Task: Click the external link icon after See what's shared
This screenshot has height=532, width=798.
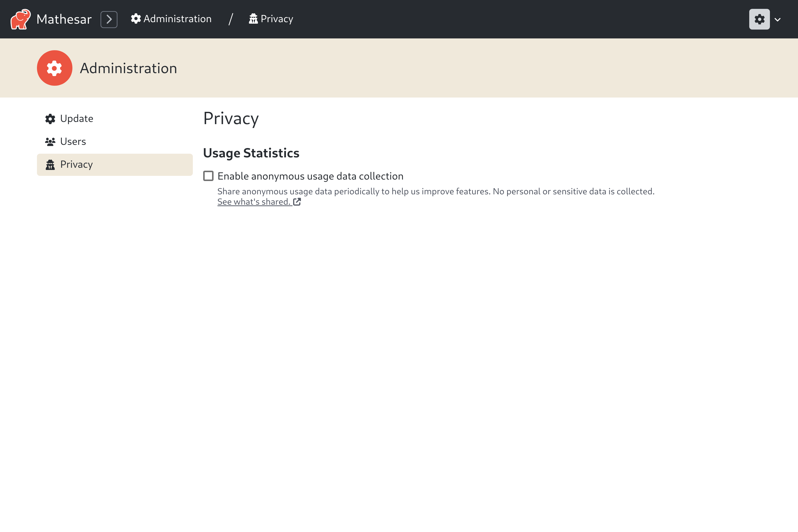Action: (x=297, y=201)
